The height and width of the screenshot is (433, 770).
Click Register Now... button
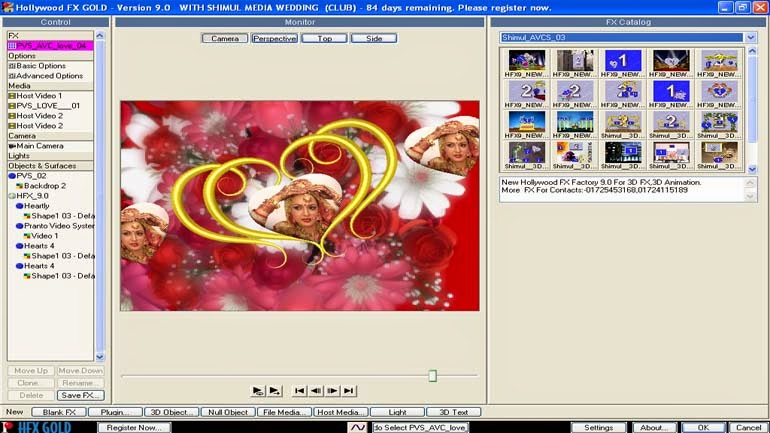coord(134,428)
